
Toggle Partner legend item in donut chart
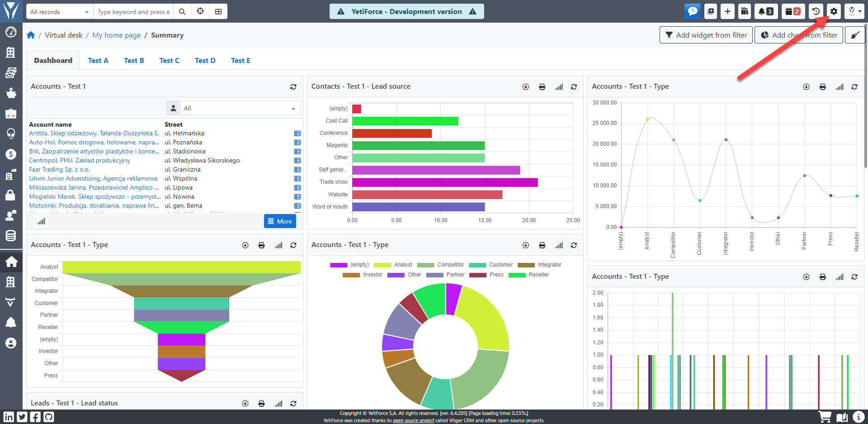[x=445, y=275]
